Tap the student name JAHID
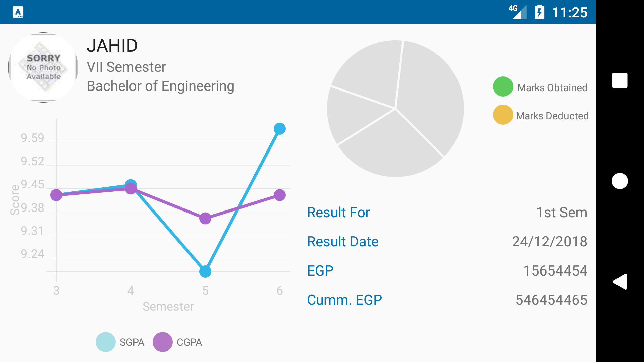The height and width of the screenshot is (362, 644). pos(112,45)
